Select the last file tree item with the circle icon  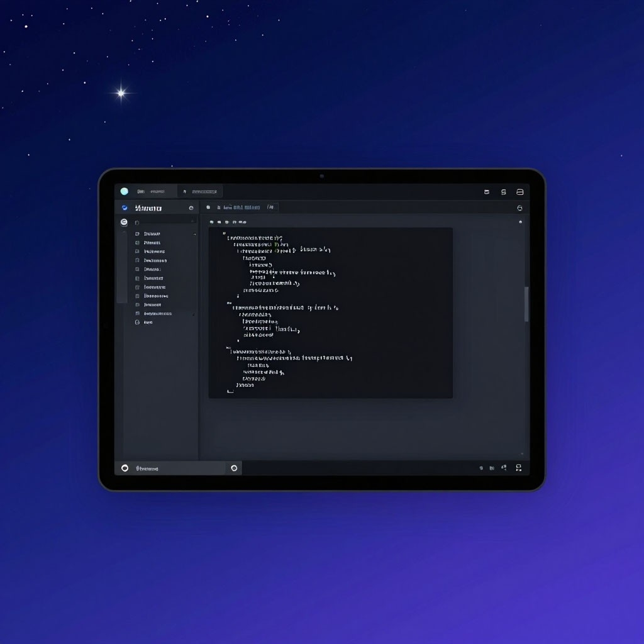(144, 323)
